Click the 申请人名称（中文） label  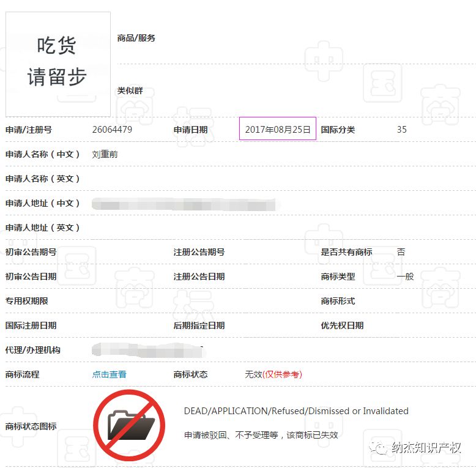pyautogui.click(x=42, y=154)
